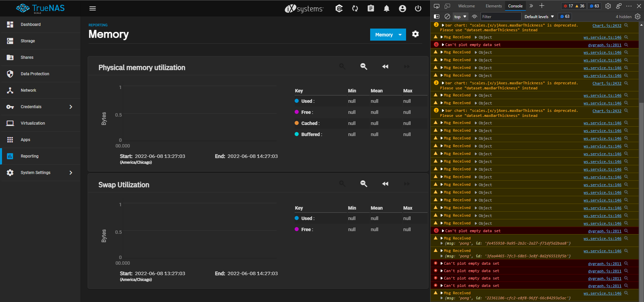Viewport: 644px width, 302px height.
Task: Open the task manager clipboard icon
Action: click(x=370, y=8)
